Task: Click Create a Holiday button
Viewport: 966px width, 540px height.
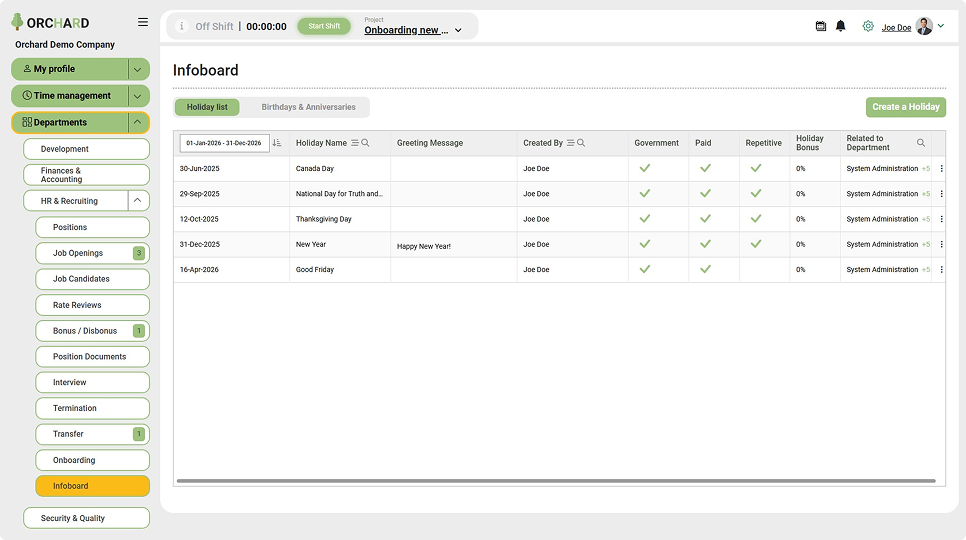Action: coord(906,107)
